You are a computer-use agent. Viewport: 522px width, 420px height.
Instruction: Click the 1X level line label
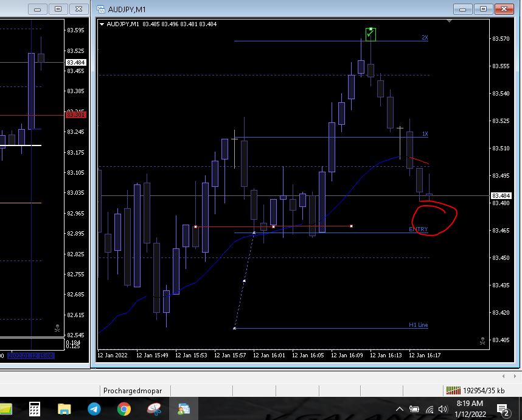[x=425, y=133]
